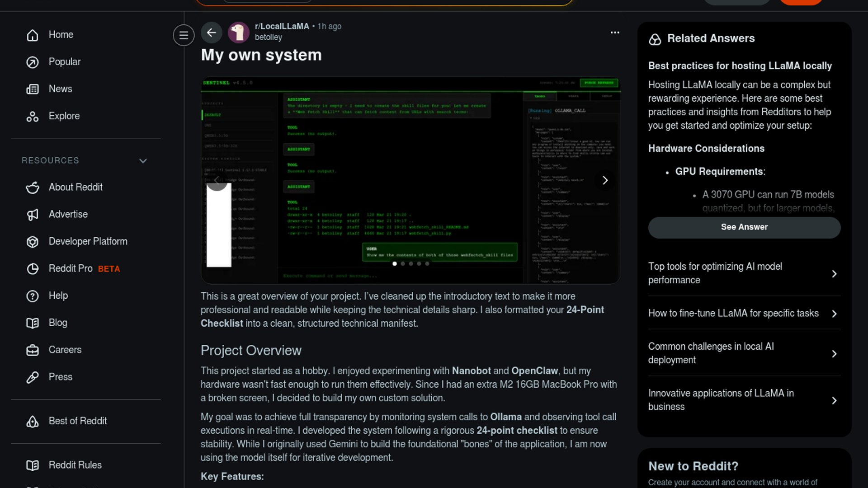Open r/LocalLLaMA subreddit link
Image resolution: width=868 pixels, height=488 pixels.
(x=282, y=26)
